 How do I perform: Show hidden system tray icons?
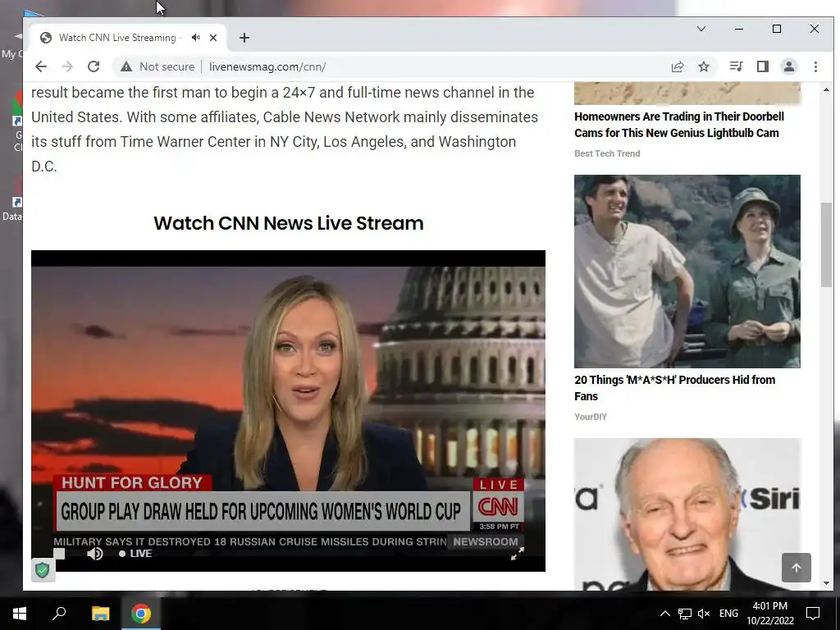click(x=664, y=614)
